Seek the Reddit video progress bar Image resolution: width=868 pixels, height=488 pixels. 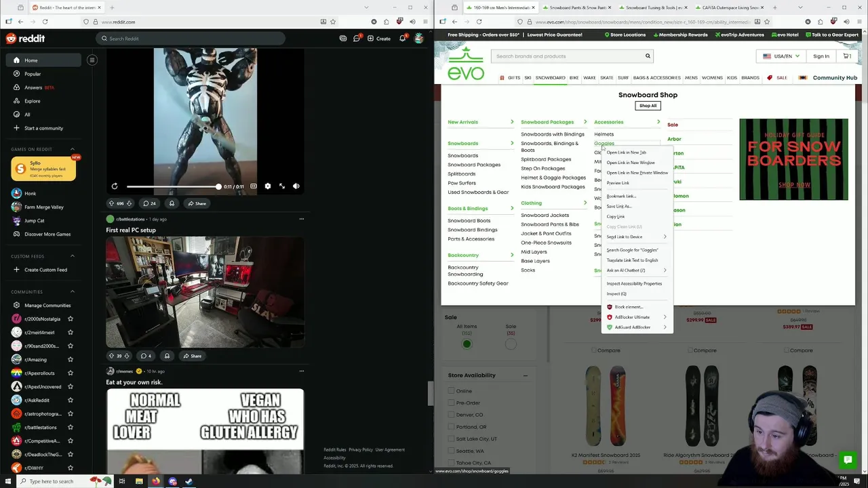point(173,186)
